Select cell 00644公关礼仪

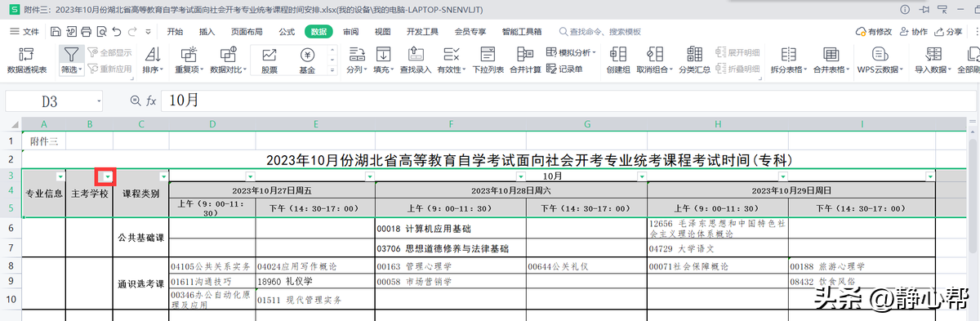pos(586,266)
